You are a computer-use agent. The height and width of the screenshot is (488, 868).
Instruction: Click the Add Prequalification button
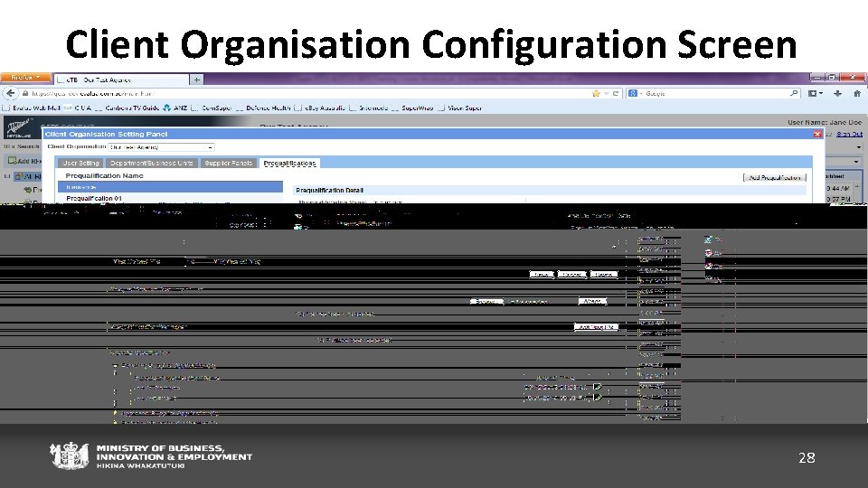pos(775,178)
